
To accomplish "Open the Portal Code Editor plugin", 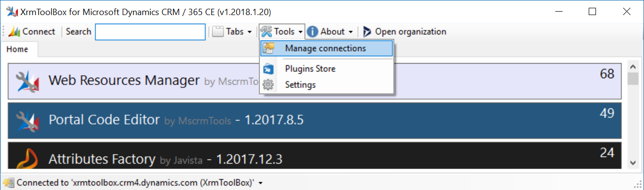I will click(315, 120).
